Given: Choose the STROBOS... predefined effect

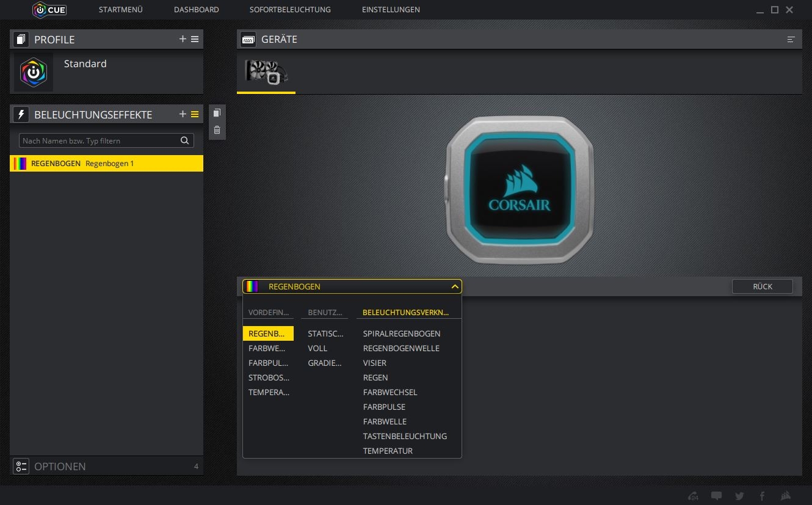Looking at the screenshot, I should click(x=268, y=377).
